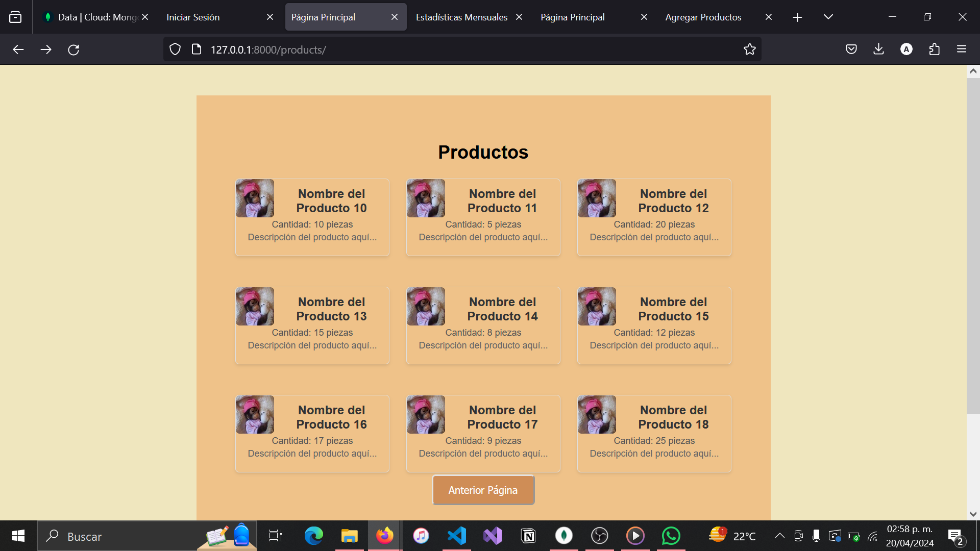Switch to the Estadísticas Mensuales tab
Viewport: 980px width, 551px height.
point(461,17)
